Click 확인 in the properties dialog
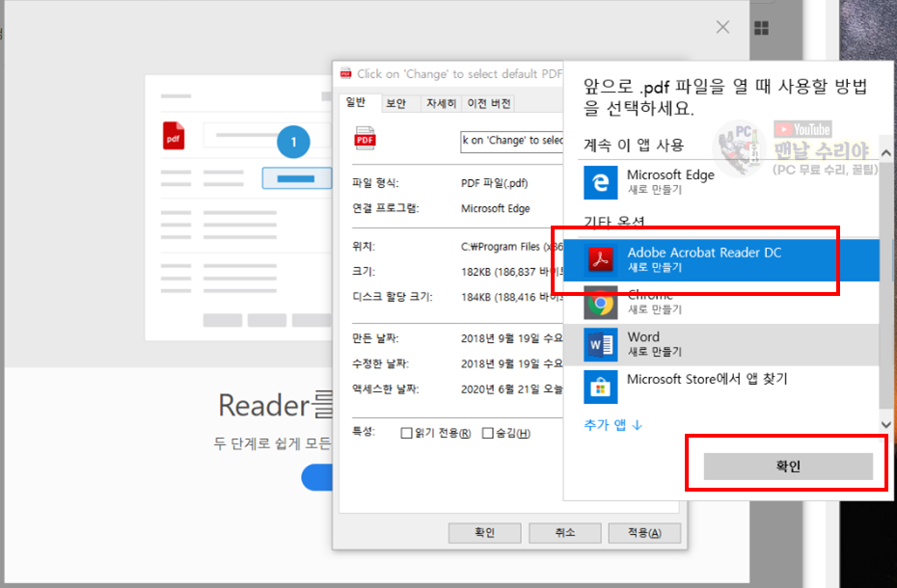This screenshot has width=897, height=588. (484, 532)
